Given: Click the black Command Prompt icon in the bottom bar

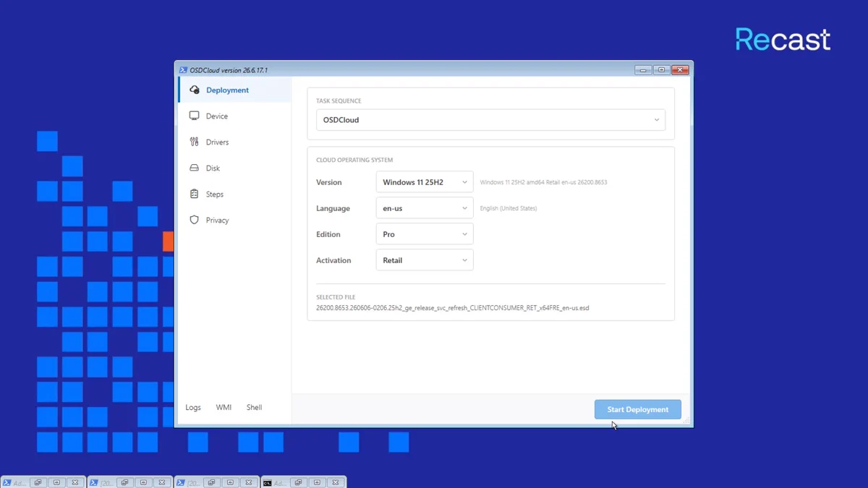Looking at the screenshot, I should [x=268, y=483].
